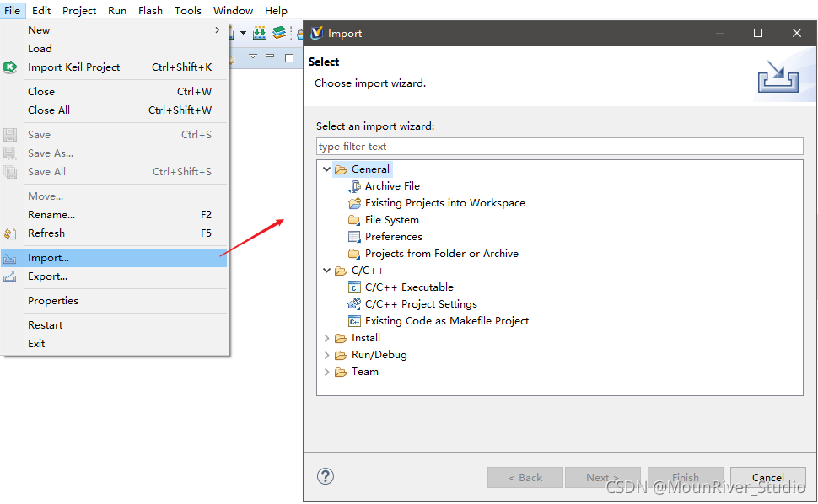Maximize the side panel view
818x504 pixels.
(289, 57)
